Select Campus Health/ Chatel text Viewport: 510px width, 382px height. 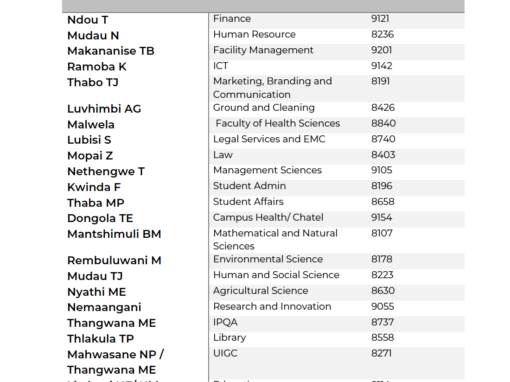pos(268,217)
